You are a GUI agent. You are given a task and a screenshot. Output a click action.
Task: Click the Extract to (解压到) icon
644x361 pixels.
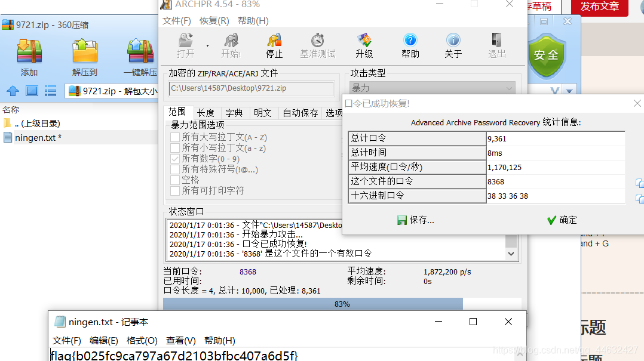coord(85,58)
